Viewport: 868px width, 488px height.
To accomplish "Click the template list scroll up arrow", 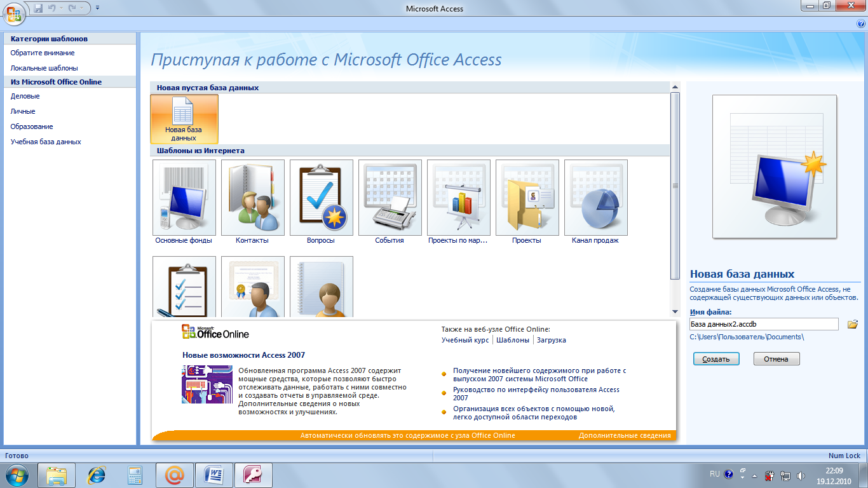I will point(675,86).
